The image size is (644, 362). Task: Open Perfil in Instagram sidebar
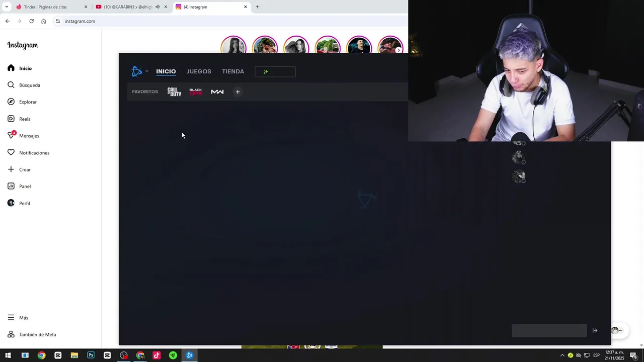(x=19, y=204)
